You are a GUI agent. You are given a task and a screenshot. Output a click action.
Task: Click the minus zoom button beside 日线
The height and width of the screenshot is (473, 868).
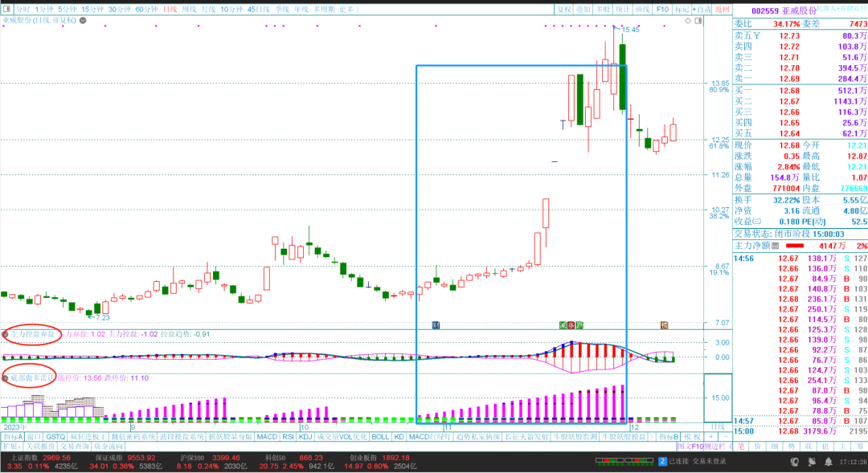coord(725,437)
